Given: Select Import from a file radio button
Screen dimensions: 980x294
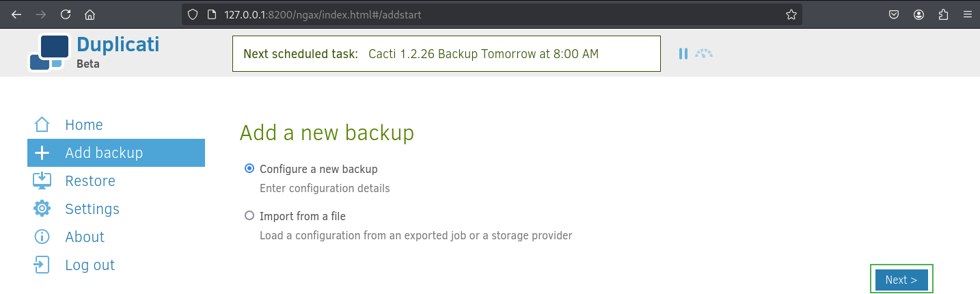Looking at the screenshot, I should tap(249, 216).
